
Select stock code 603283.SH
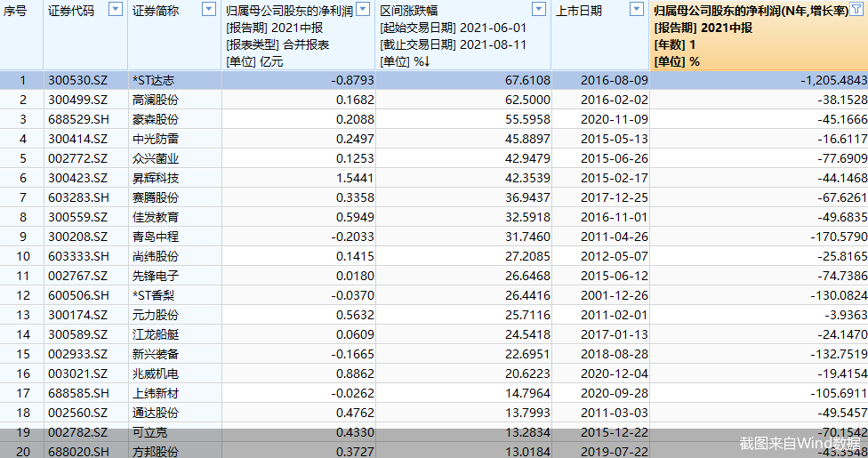(78, 197)
